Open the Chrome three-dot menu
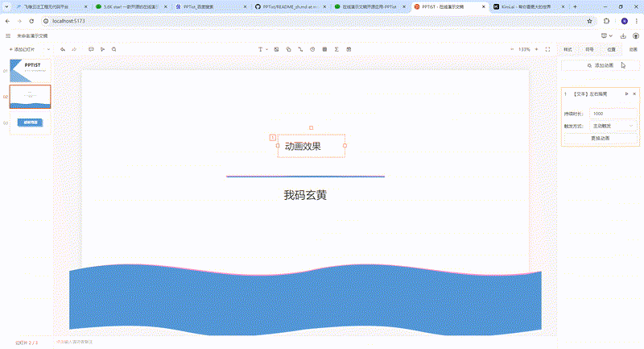The image size is (644, 349). tap(636, 21)
